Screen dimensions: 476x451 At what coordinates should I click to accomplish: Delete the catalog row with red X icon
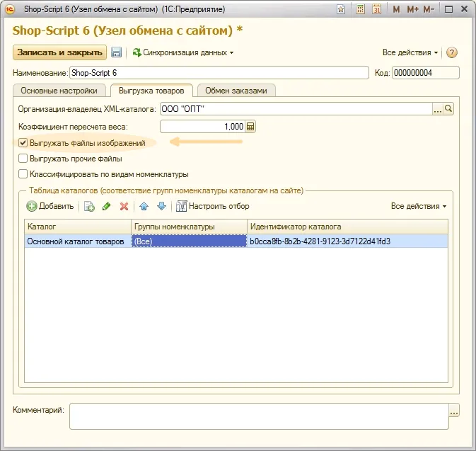124,206
